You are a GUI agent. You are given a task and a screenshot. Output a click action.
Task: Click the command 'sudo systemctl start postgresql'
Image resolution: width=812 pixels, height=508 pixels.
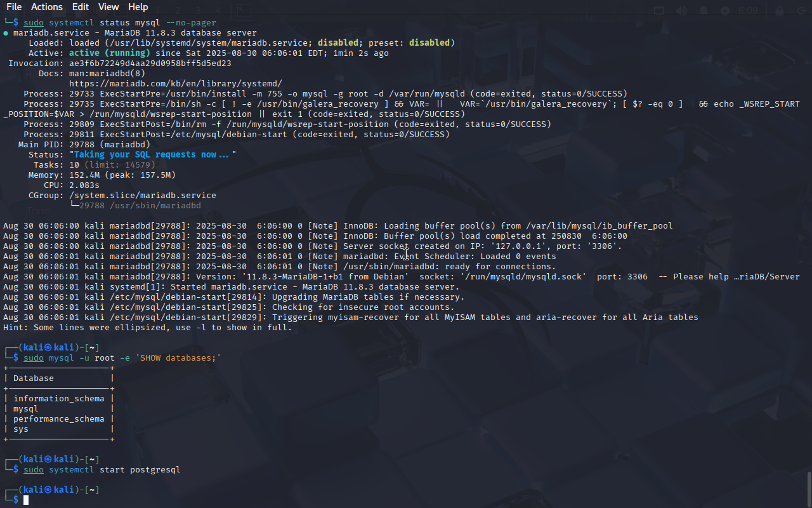point(102,469)
